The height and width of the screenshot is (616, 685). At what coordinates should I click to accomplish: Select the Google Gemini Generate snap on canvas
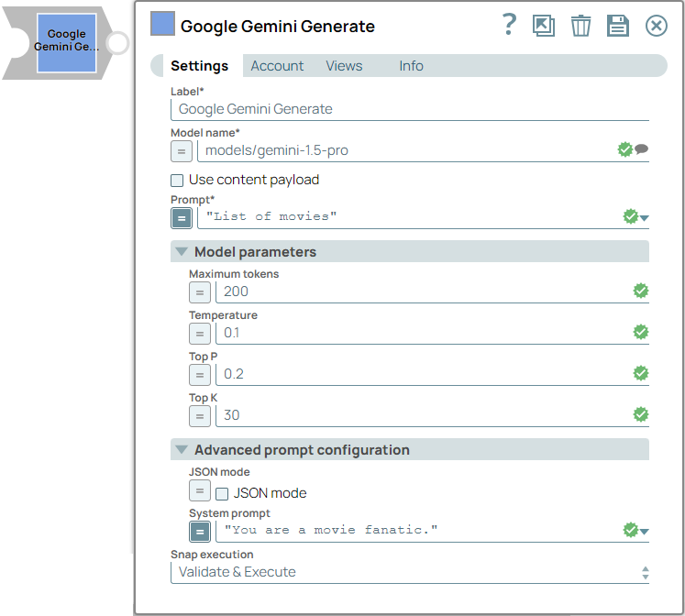pos(66,43)
